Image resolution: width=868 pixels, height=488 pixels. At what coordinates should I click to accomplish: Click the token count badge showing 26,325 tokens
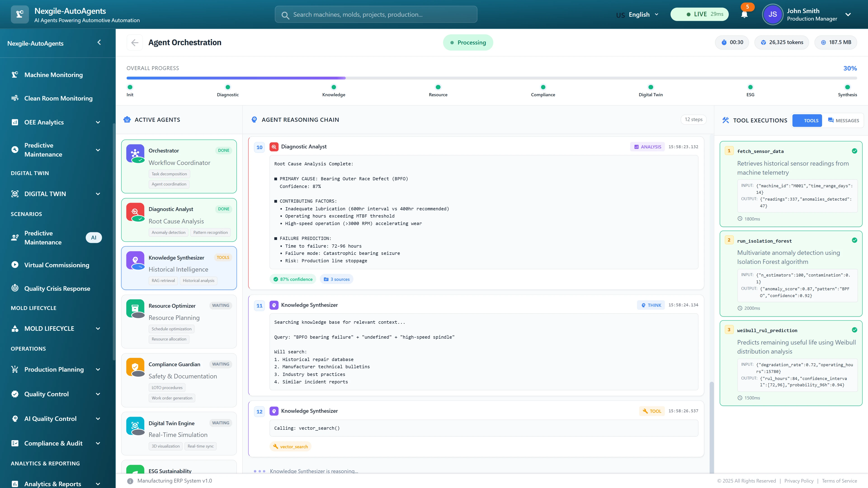(781, 42)
